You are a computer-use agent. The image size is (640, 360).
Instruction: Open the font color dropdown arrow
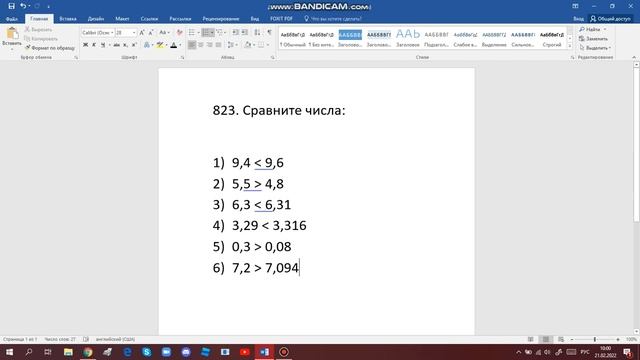pyautogui.click(x=180, y=45)
